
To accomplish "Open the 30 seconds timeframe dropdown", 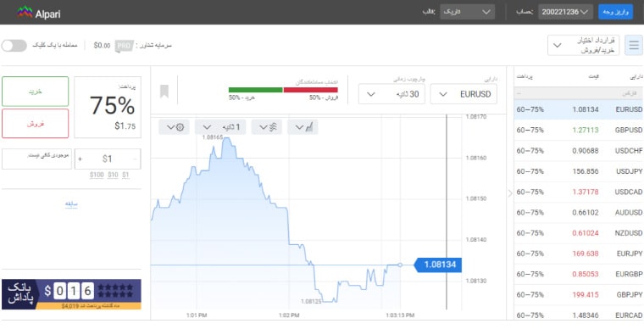I will pyautogui.click(x=391, y=94).
